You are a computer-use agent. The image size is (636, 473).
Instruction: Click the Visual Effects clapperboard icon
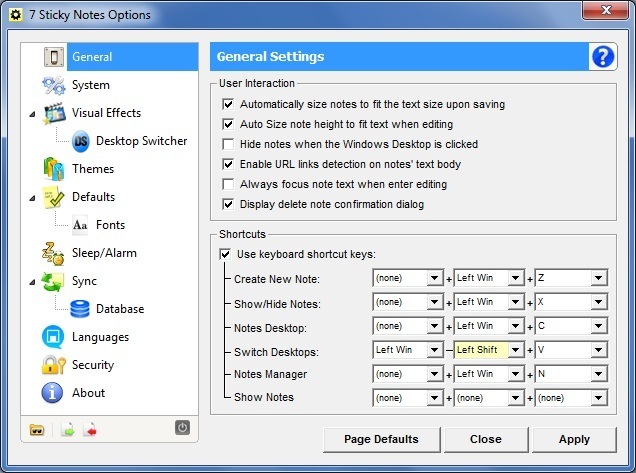pyautogui.click(x=54, y=113)
